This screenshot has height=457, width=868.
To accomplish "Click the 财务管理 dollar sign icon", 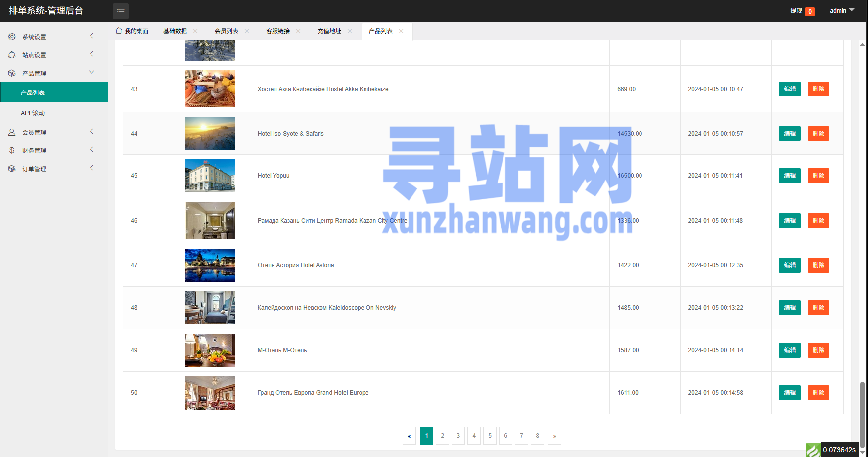I will pyautogui.click(x=12, y=150).
